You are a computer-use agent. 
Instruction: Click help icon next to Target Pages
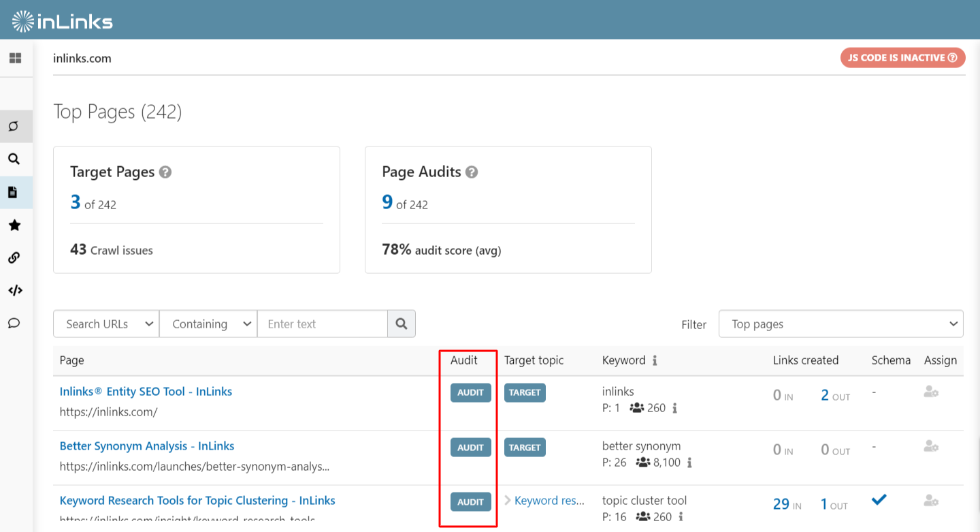coord(165,172)
